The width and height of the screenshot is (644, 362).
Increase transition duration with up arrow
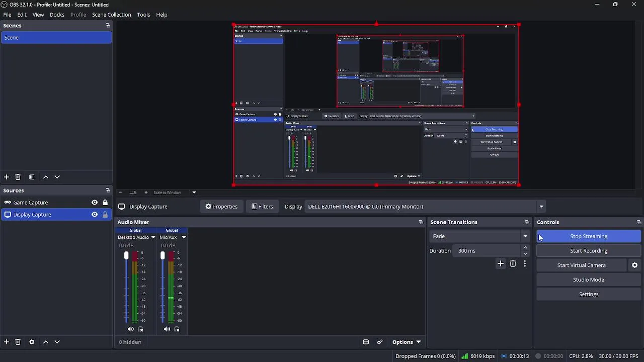pos(525,248)
